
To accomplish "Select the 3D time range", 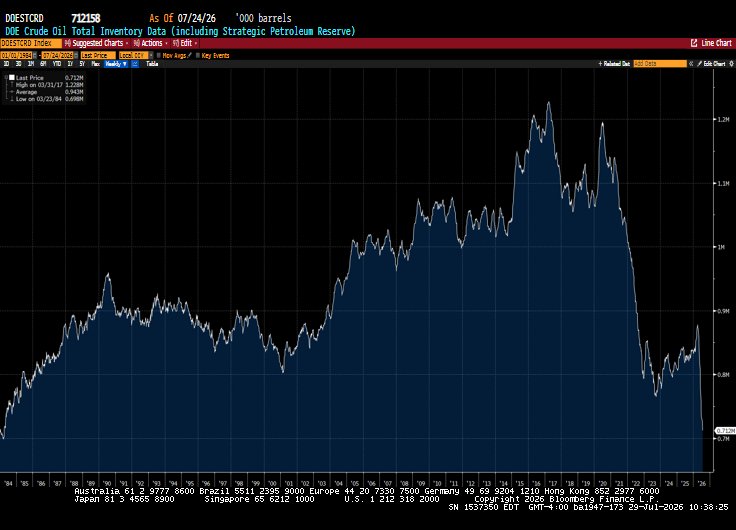I will [x=18, y=64].
